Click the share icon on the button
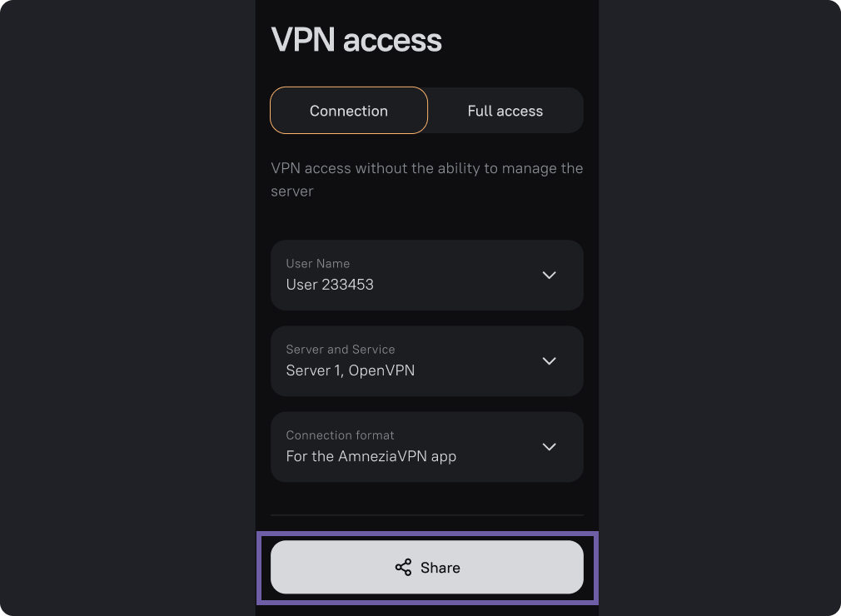Image resolution: width=841 pixels, height=616 pixels. point(403,568)
